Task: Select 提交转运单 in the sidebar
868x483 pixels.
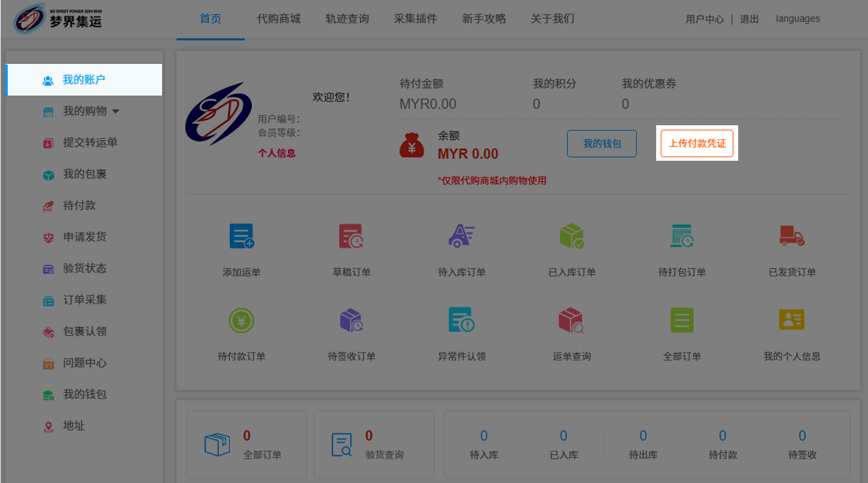Action: point(90,143)
